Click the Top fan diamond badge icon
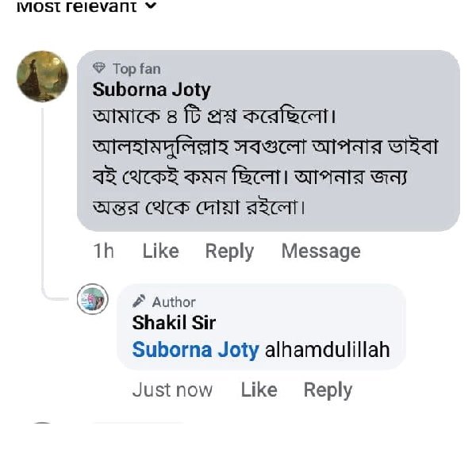The image size is (476, 476). click(x=99, y=69)
